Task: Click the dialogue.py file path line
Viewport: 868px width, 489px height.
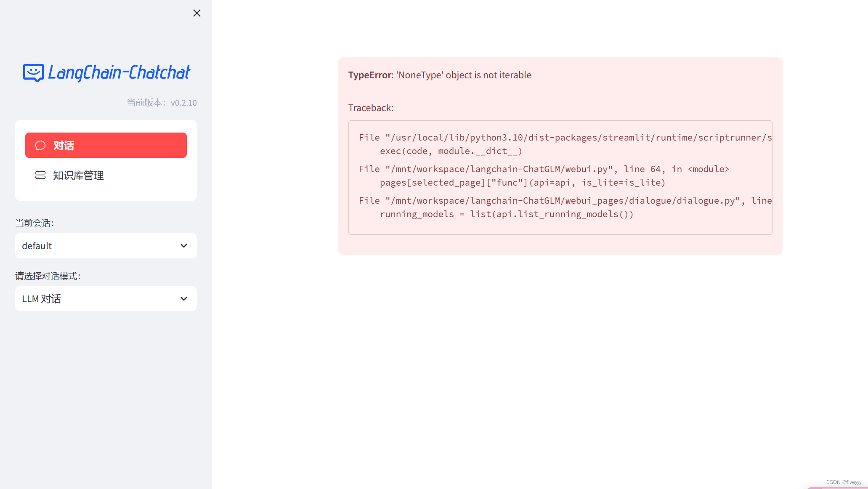Action: coord(565,201)
